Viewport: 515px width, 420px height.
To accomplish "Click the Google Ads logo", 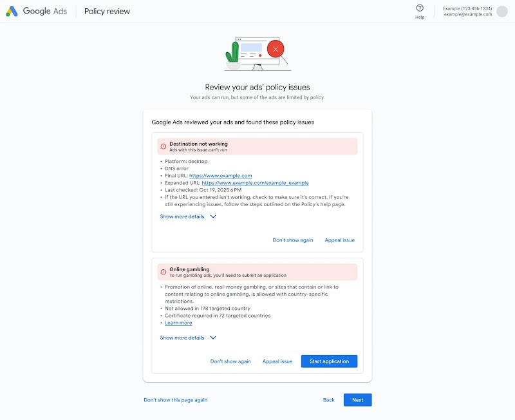I will coord(37,11).
